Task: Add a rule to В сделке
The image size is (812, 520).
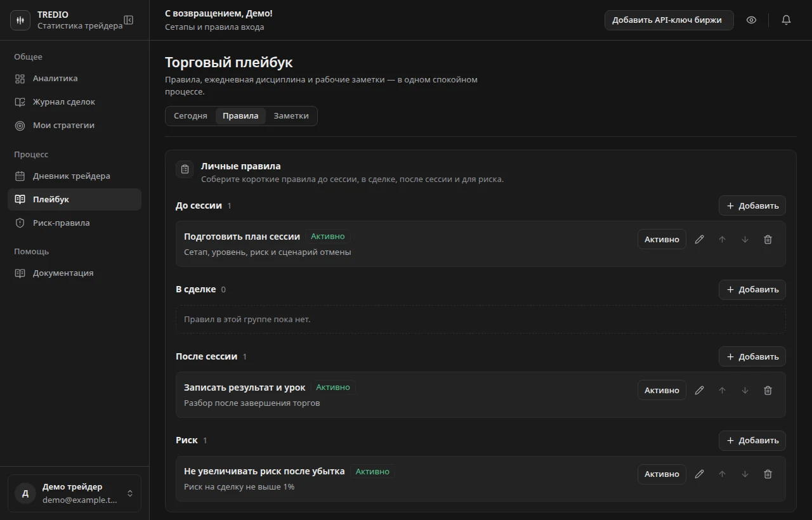Action: coord(752,290)
